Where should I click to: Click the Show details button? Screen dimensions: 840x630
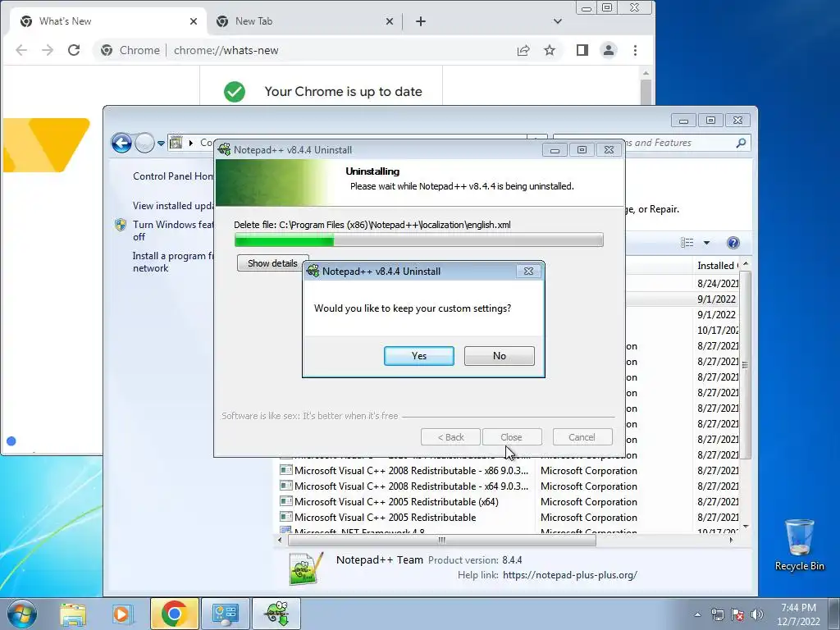[272, 263]
